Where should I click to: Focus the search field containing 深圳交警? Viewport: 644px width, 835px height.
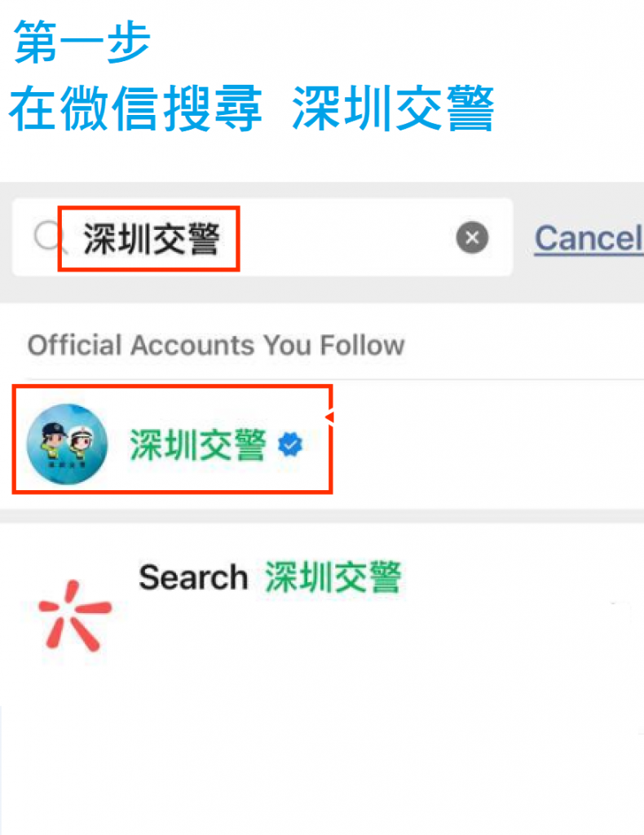pyautogui.click(x=262, y=237)
